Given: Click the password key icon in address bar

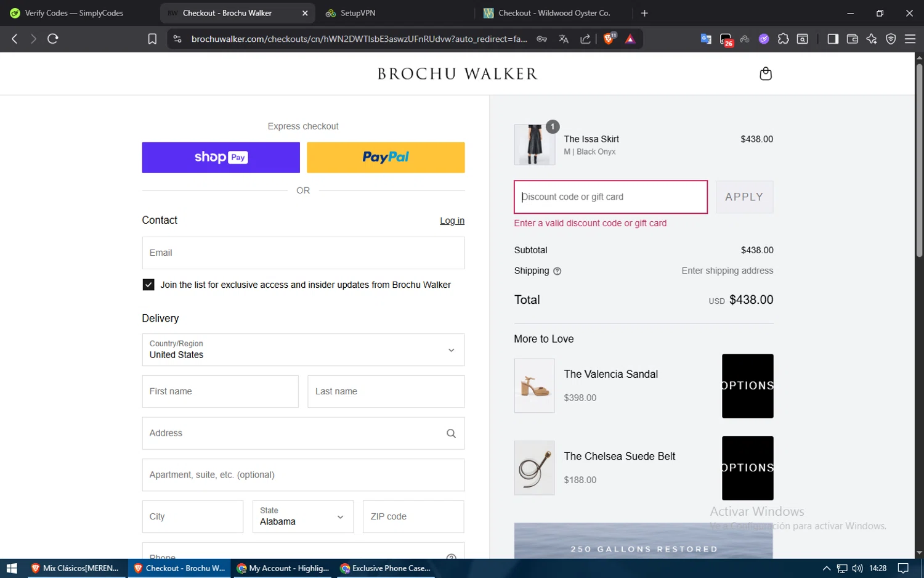Looking at the screenshot, I should tap(542, 39).
